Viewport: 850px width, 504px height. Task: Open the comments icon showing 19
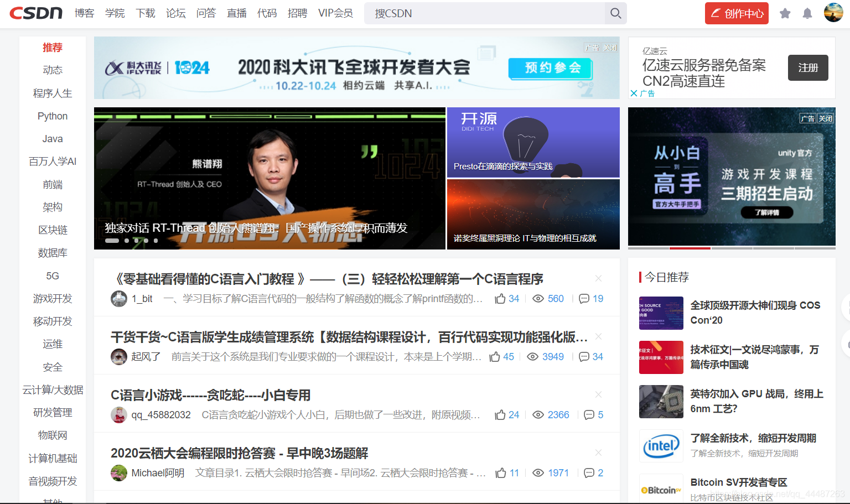coord(584,299)
